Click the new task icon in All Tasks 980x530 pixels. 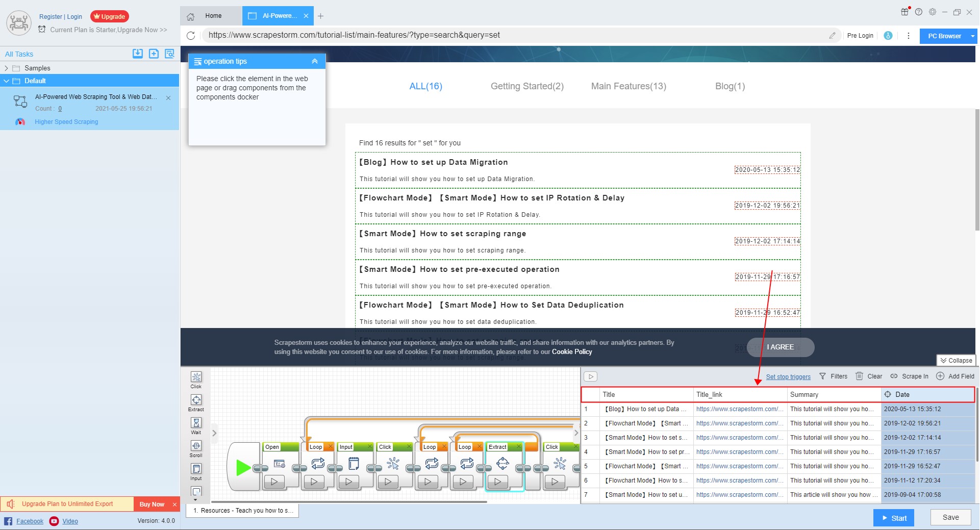pyautogui.click(x=154, y=54)
